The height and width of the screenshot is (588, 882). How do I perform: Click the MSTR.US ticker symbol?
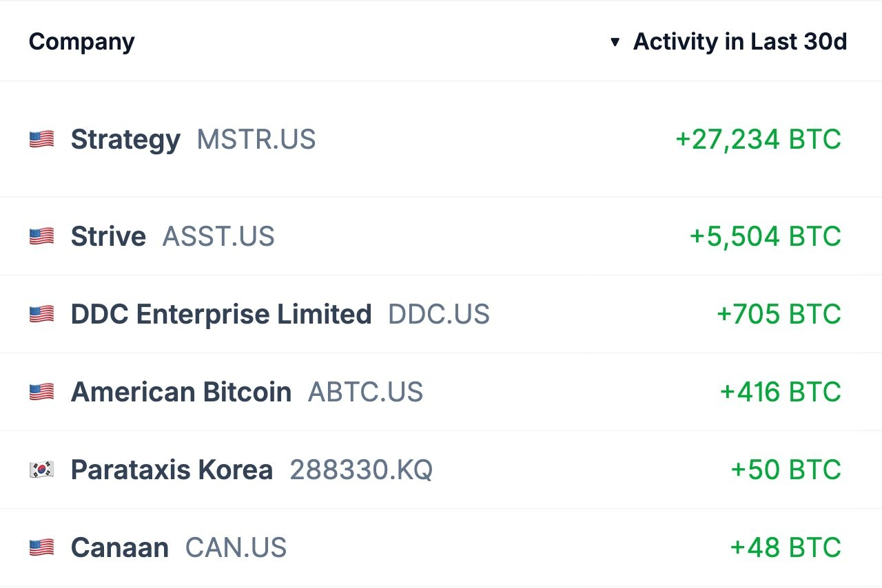click(256, 140)
